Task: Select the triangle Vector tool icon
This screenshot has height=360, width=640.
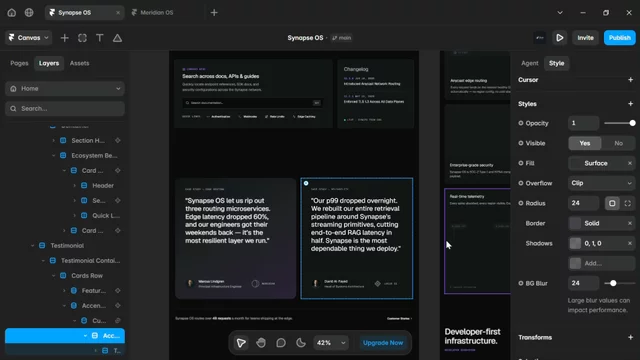Action: pos(117,38)
